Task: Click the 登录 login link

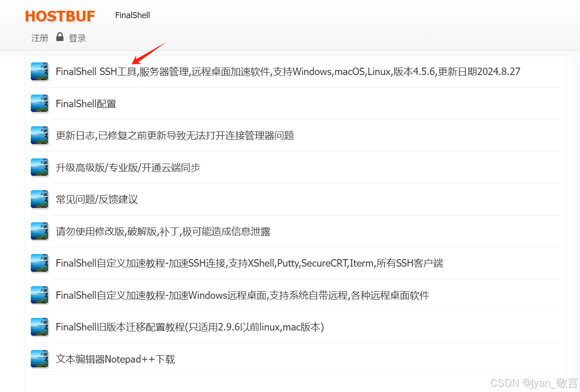Action: pyautogui.click(x=77, y=38)
